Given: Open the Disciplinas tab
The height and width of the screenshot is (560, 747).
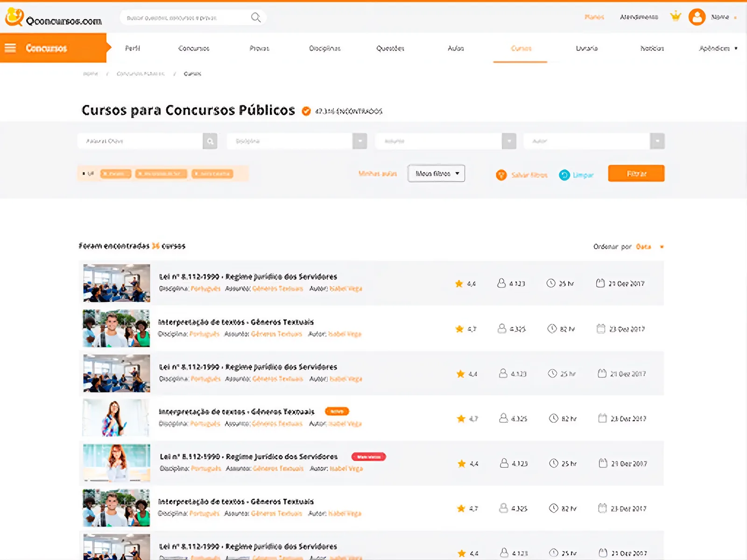Looking at the screenshot, I should [325, 48].
